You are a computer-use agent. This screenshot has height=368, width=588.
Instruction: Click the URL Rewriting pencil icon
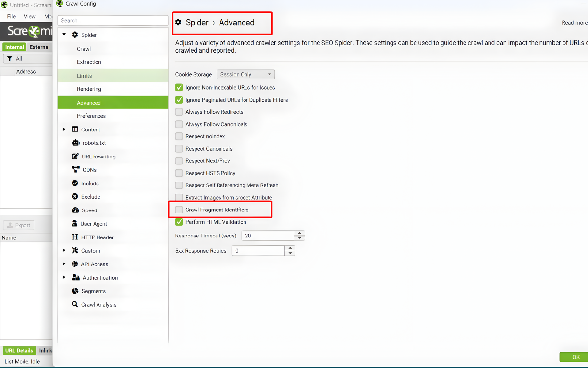(75, 157)
